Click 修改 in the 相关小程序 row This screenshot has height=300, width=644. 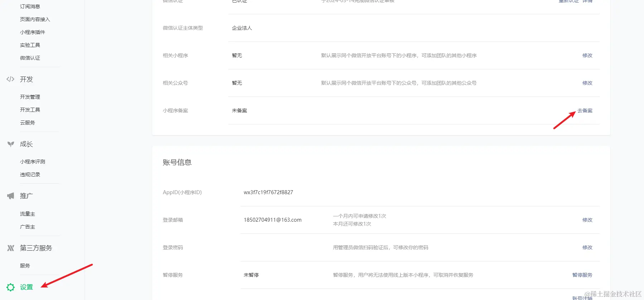pos(587,55)
